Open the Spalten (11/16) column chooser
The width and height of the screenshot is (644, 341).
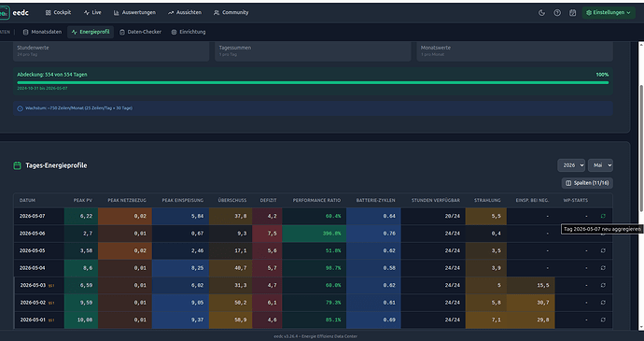pyautogui.click(x=587, y=183)
